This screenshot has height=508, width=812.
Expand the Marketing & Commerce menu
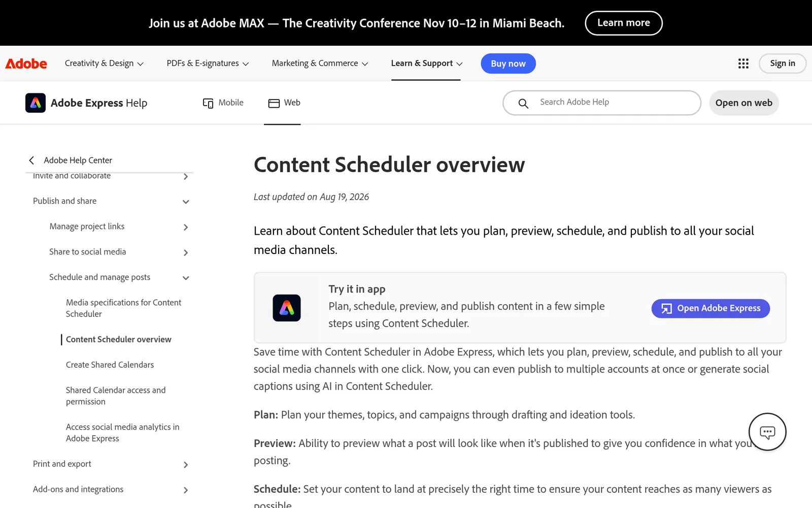tap(320, 63)
